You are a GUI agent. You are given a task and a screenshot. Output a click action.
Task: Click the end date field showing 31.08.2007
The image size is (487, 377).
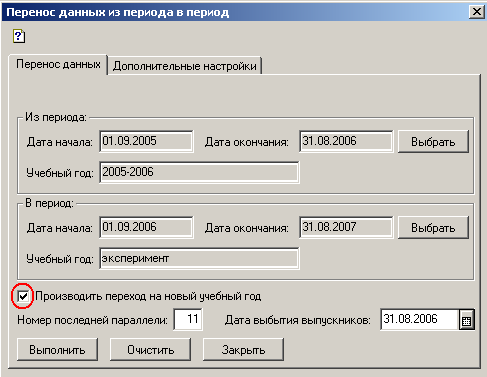(346, 227)
